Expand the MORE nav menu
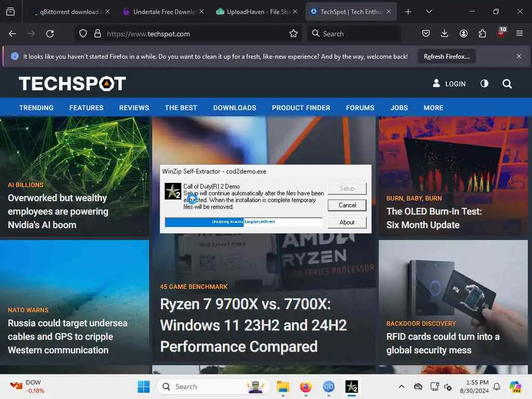Image resolution: width=532 pixels, height=399 pixels. coord(433,108)
